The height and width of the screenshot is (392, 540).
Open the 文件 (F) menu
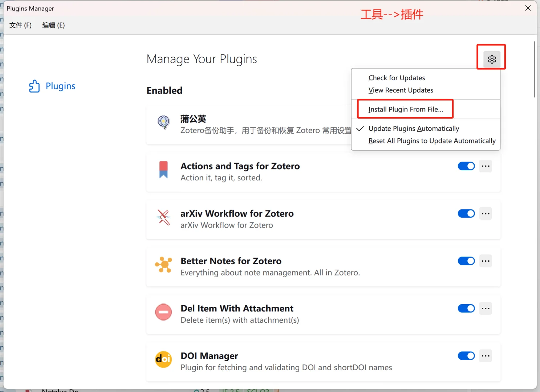pyautogui.click(x=20, y=25)
